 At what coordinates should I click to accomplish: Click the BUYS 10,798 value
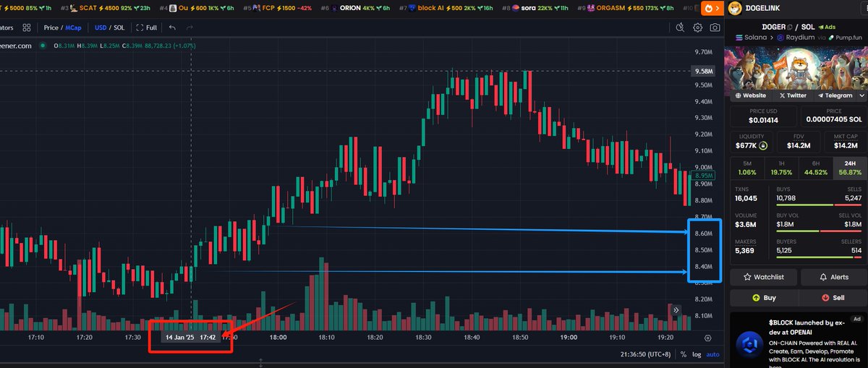pos(786,198)
